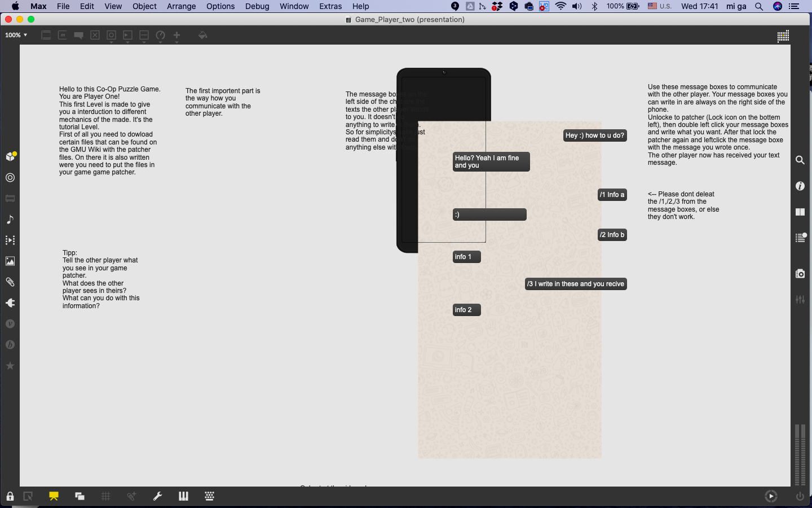Screen dimensions: 812x508
Task: Open the Object menu
Action: (144, 6)
